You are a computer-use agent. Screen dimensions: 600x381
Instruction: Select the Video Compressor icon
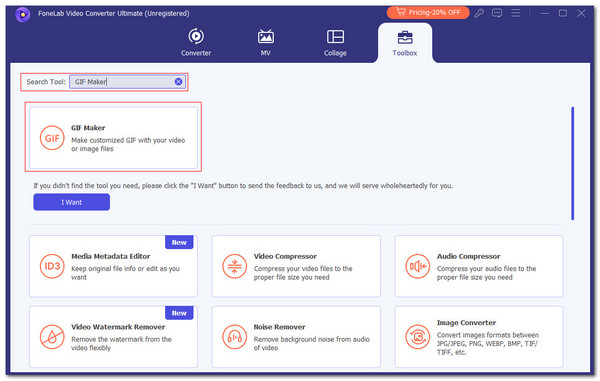coord(235,266)
